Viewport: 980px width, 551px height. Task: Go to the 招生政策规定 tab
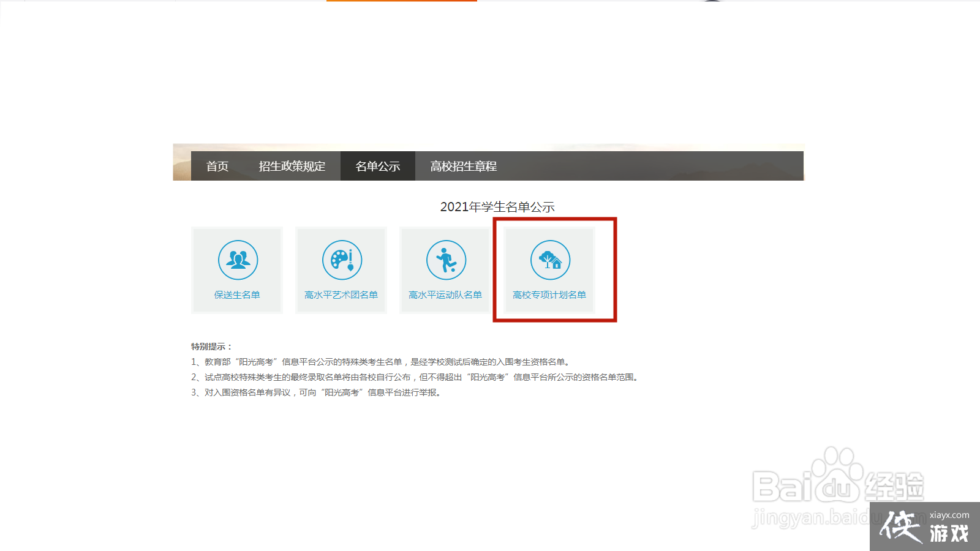coord(292,166)
